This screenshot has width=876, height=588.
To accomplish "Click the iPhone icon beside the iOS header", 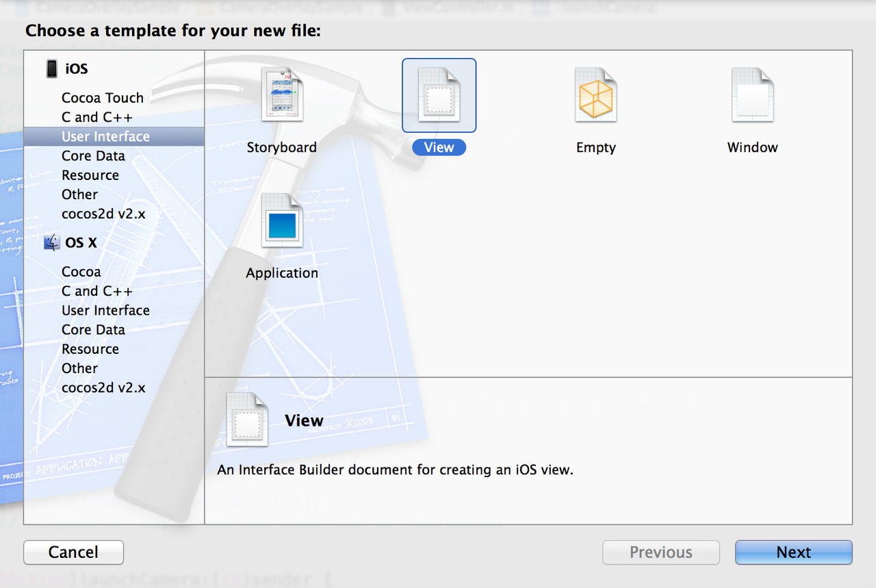I will tap(52, 68).
